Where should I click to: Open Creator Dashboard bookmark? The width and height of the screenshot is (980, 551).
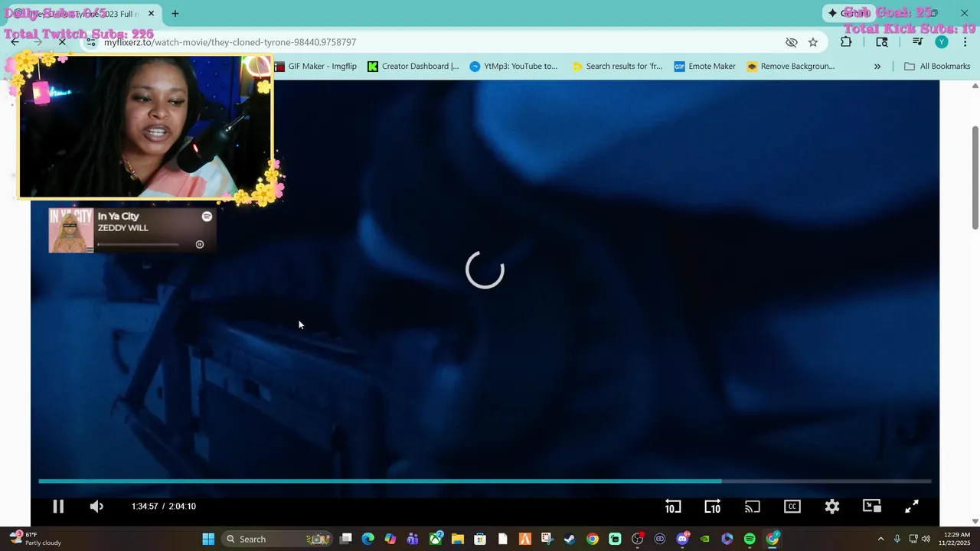click(413, 67)
